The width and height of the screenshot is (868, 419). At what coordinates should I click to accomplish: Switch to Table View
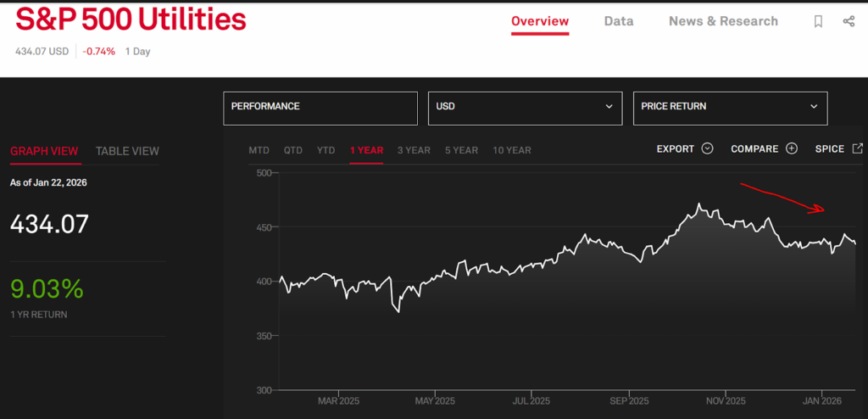click(x=127, y=151)
